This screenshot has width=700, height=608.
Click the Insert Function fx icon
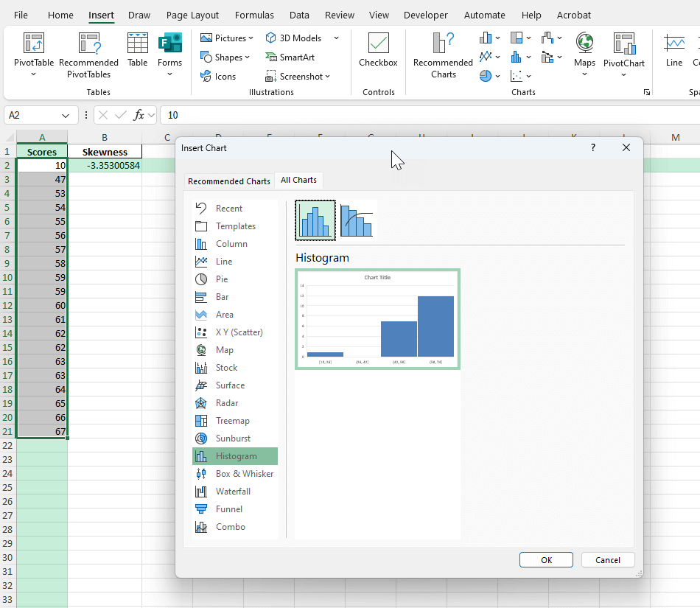tap(139, 115)
